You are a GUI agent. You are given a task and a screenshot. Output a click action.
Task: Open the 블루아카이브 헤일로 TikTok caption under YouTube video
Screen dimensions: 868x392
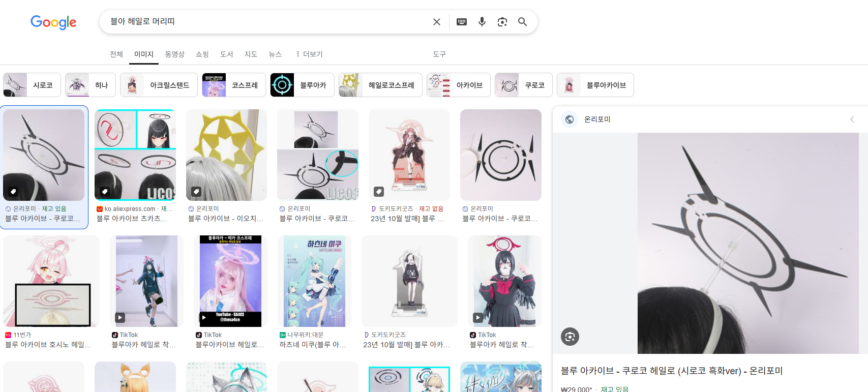coord(230,345)
